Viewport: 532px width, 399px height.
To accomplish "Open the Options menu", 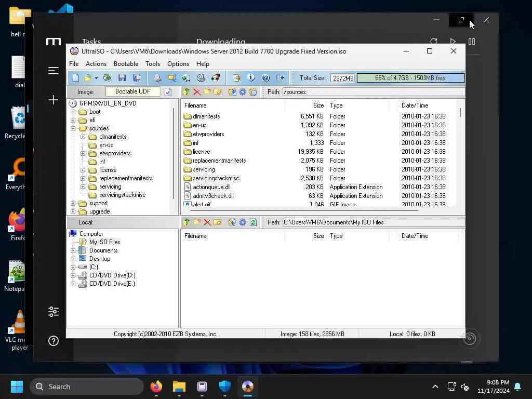I will (x=178, y=64).
